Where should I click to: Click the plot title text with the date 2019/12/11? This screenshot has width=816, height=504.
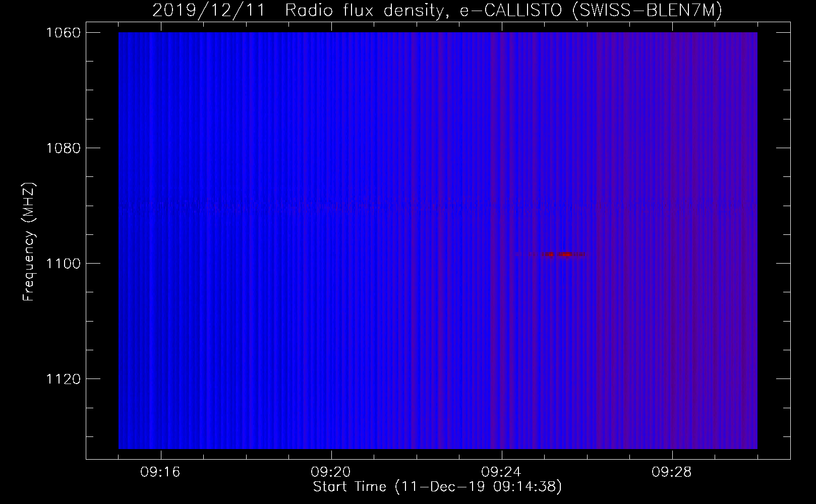(x=437, y=11)
